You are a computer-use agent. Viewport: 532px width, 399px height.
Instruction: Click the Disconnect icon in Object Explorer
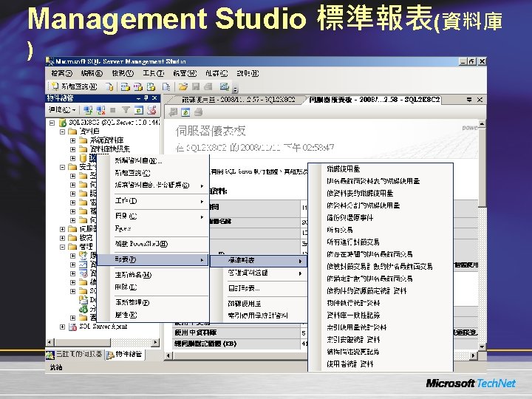[x=100, y=110]
